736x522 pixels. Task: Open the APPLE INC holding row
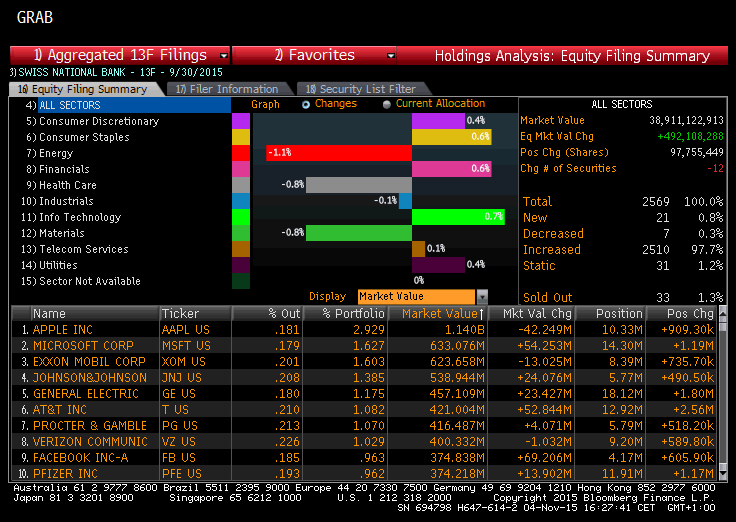364,330
